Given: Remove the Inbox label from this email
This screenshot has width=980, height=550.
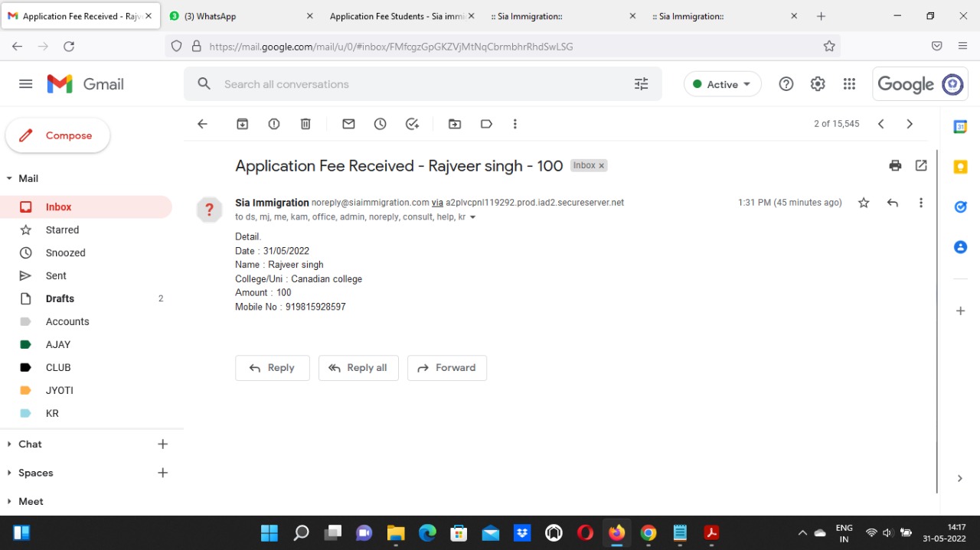Looking at the screenshot, I should click(x=602, y=166).
